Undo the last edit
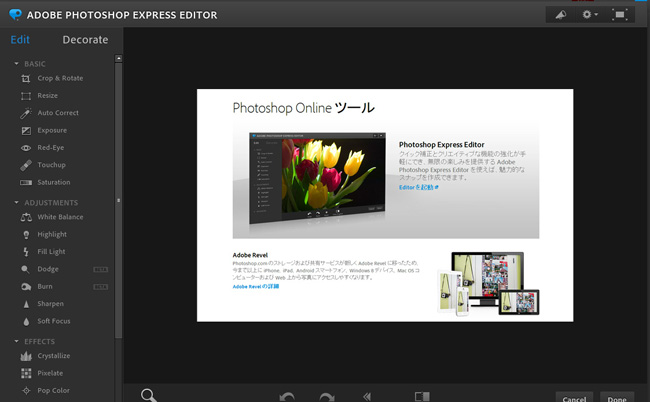 tap(287, 397)
